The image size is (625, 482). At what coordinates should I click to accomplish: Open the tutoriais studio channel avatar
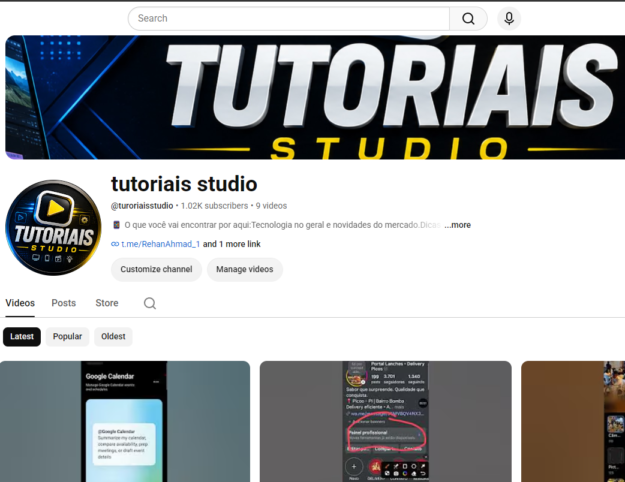click(x=53, y=227)
